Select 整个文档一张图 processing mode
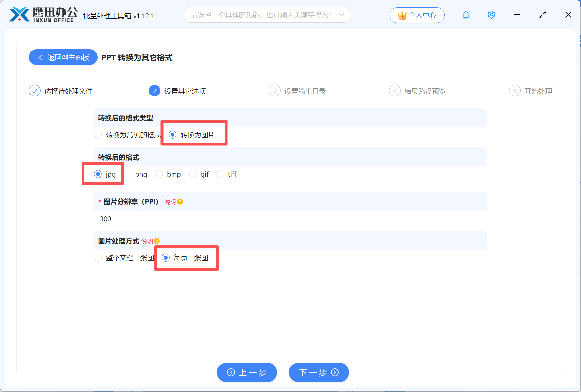581x392 pixels. [98, 258]
